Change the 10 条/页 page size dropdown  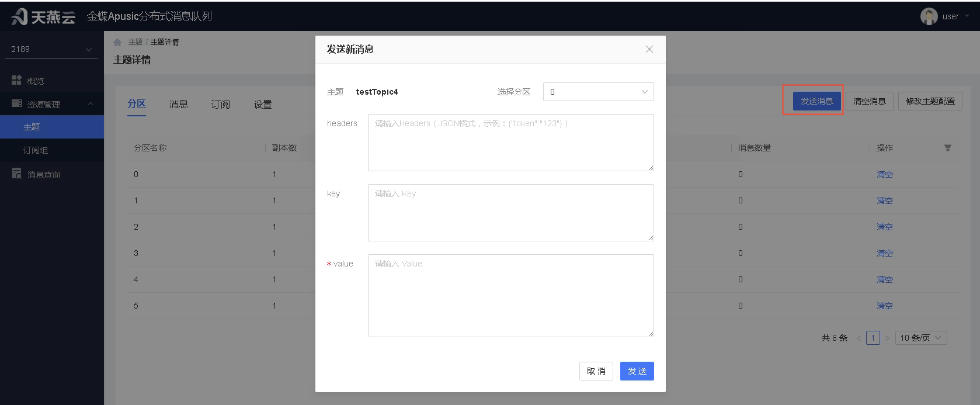pos(921,338)
